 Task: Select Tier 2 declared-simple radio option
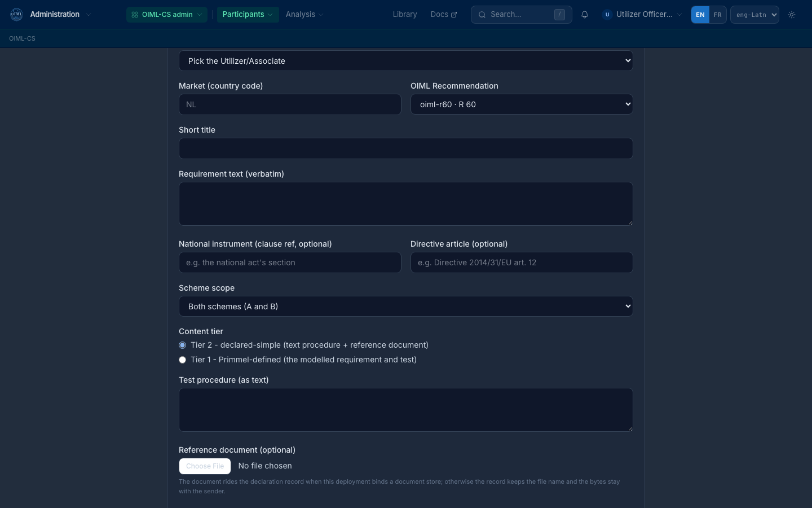coord(182,345)
